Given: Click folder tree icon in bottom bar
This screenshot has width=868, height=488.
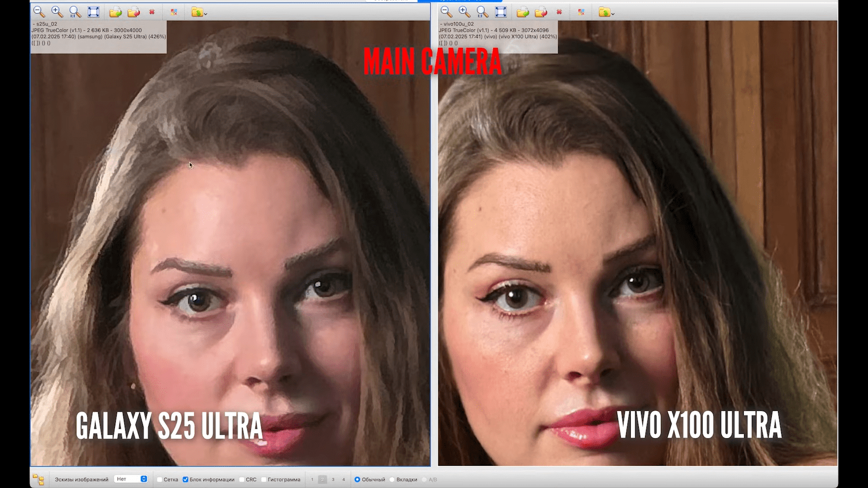Looking at the screenshot, I should 39,479.
